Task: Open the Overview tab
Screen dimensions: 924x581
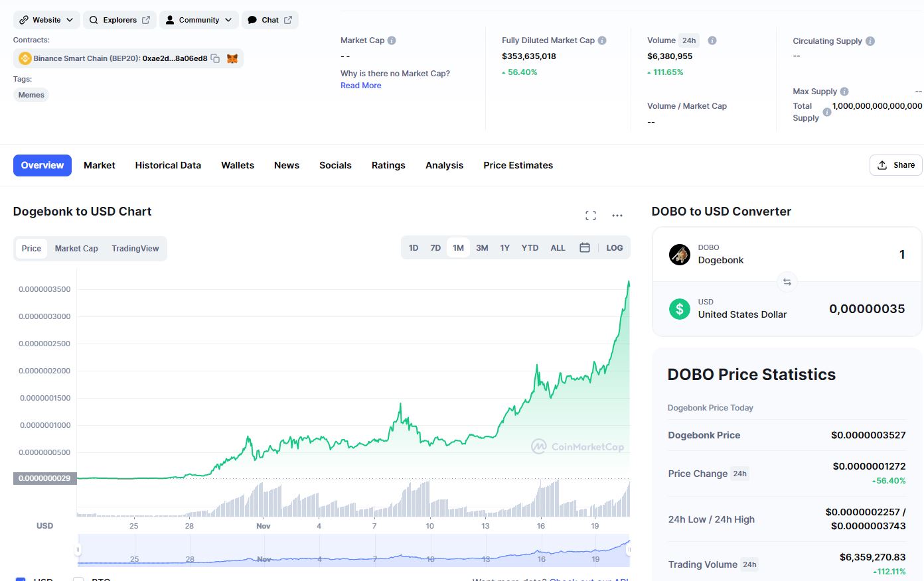Action: click(x=42, y=165)
